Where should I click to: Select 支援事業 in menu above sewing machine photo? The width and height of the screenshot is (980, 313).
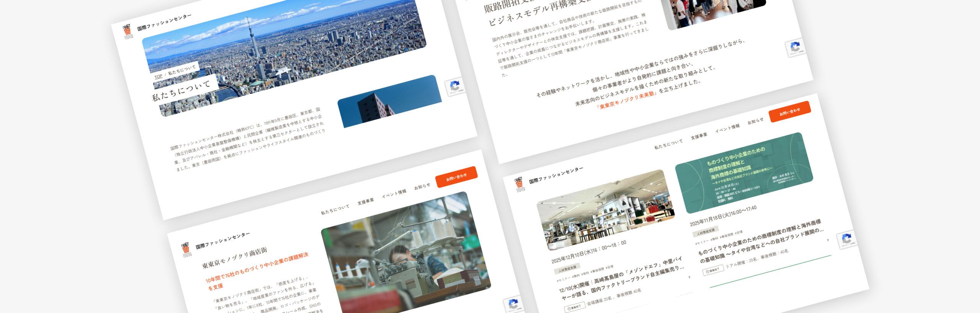[366, 202]
